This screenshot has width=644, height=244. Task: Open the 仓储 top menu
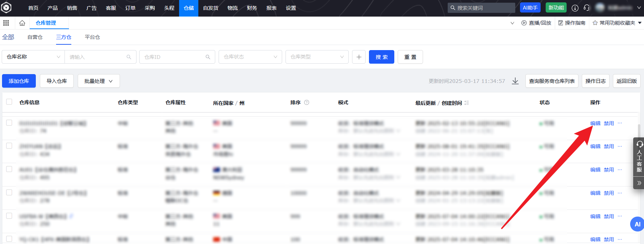[x=189, y=8]
